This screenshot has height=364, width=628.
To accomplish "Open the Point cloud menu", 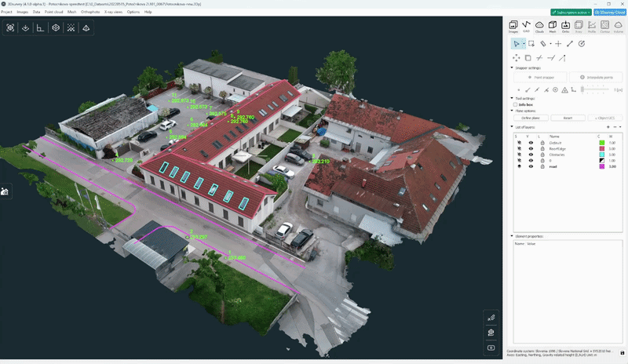I will coord(53,13).
